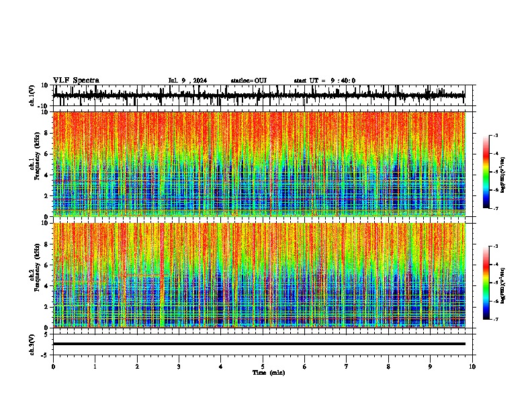Click the "-3" value atop ch.2 color bar
532x411 pixels.
(496, 246)
